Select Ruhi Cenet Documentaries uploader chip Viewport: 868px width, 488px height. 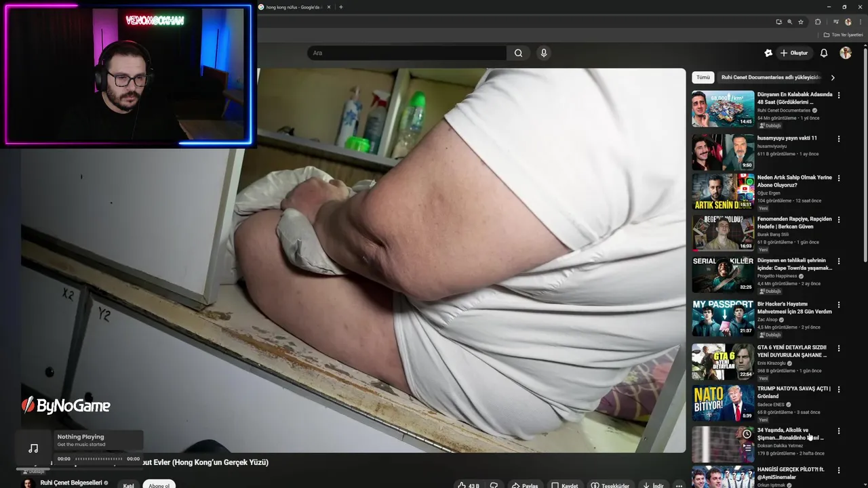(771, 77)
